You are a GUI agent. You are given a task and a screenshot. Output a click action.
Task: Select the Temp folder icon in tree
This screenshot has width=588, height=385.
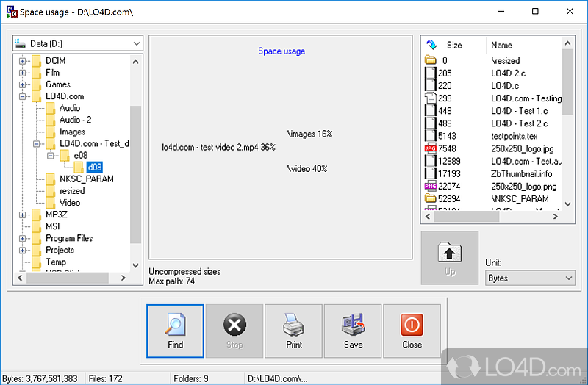pos(36,262)
